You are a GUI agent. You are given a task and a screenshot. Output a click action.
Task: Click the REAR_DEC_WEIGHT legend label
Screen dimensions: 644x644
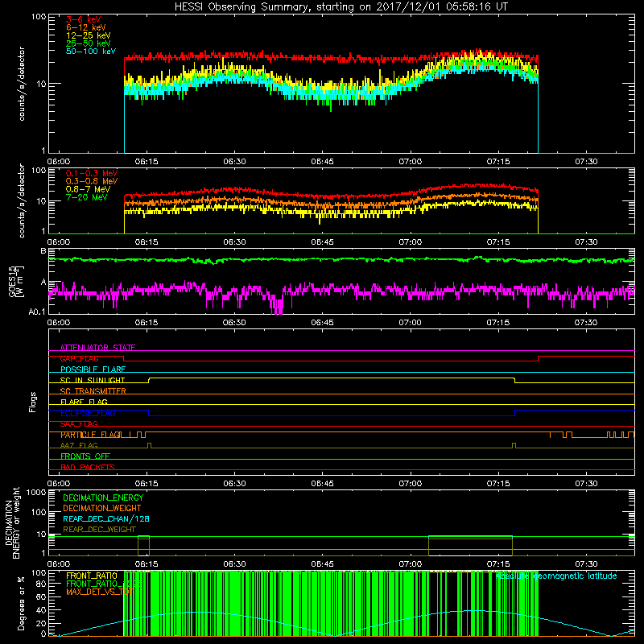coord(99,530)
